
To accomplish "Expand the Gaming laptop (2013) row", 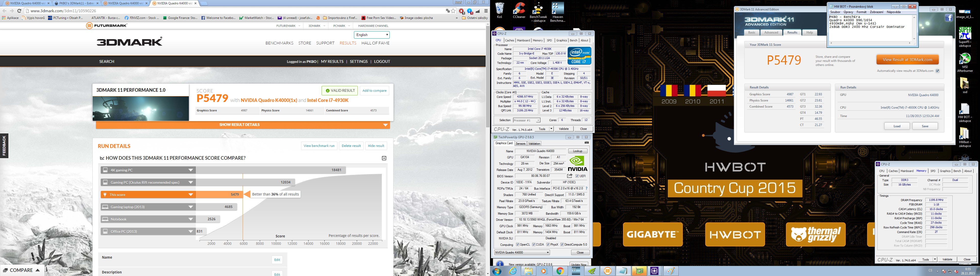I will (x=148, y=207).
